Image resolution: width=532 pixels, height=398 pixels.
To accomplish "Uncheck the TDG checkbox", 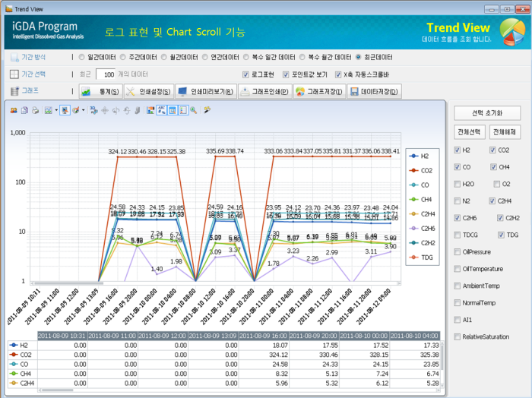I will click(x=501, y=235).
